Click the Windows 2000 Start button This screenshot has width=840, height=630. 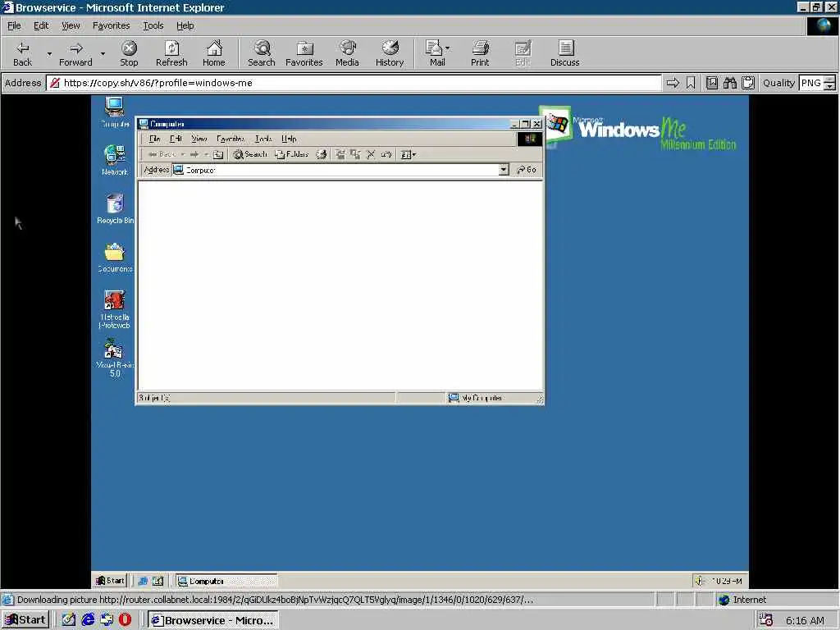pos(25,620)
